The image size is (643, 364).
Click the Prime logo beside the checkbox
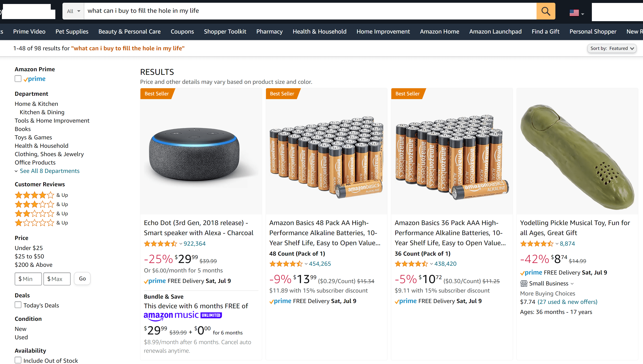pyautogui.click(x=35, y=79)
